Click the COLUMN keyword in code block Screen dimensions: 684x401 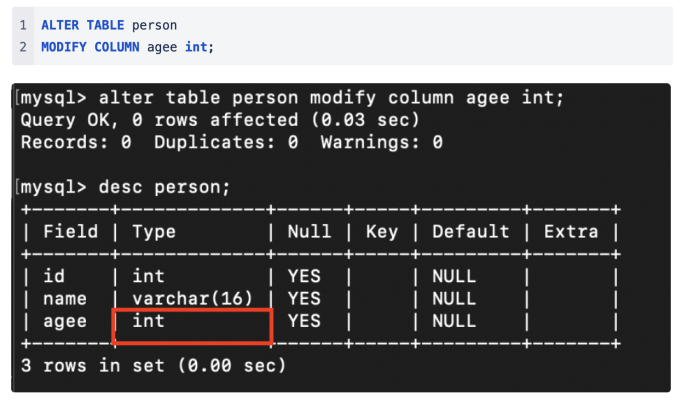pos(117,47)
